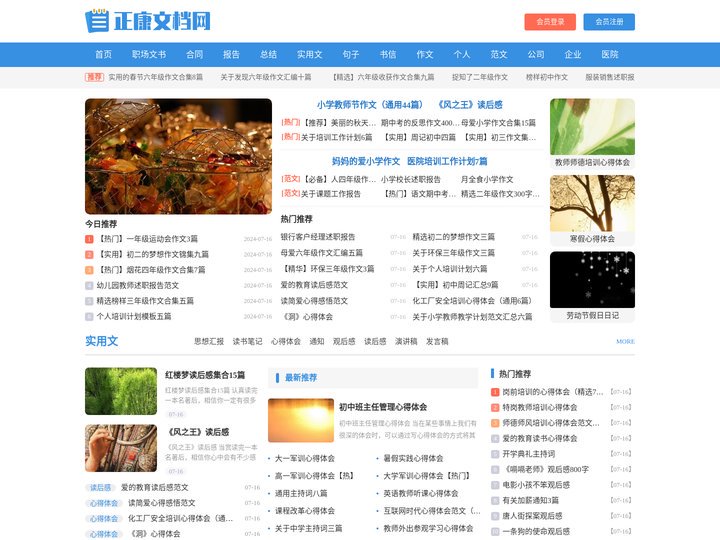Click the 教师师德培训心得体会 flower thumbnail
This screenshot has height=540, width=720.
[592, 127]
